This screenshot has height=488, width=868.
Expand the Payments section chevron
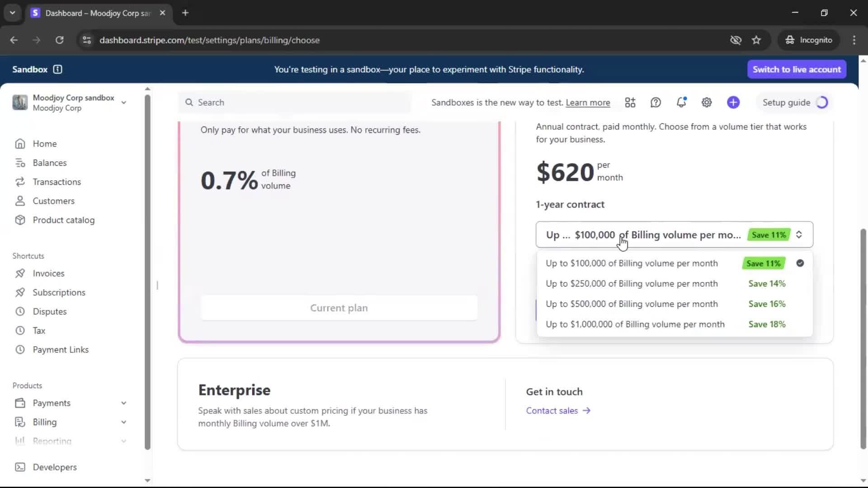[x=123, y=403]
